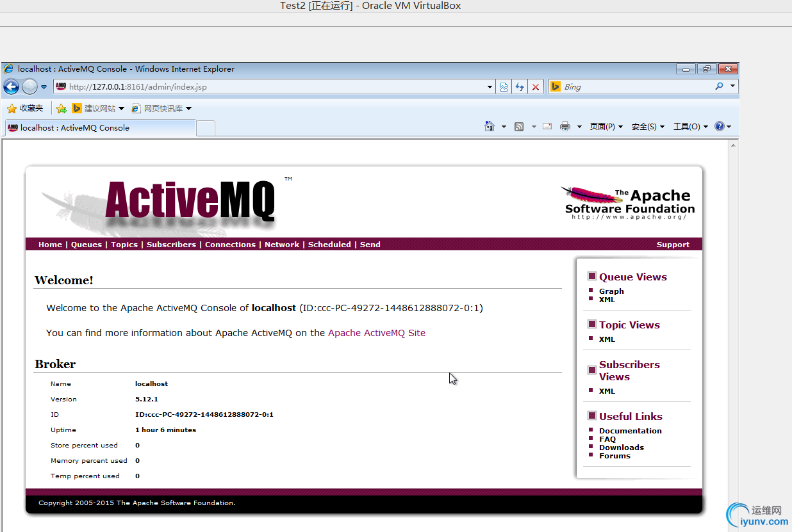Image resolution: width=792 pixels, height=532 pixels.
Task: Open the Downloads useful link
Action: [x=622, y=447]
